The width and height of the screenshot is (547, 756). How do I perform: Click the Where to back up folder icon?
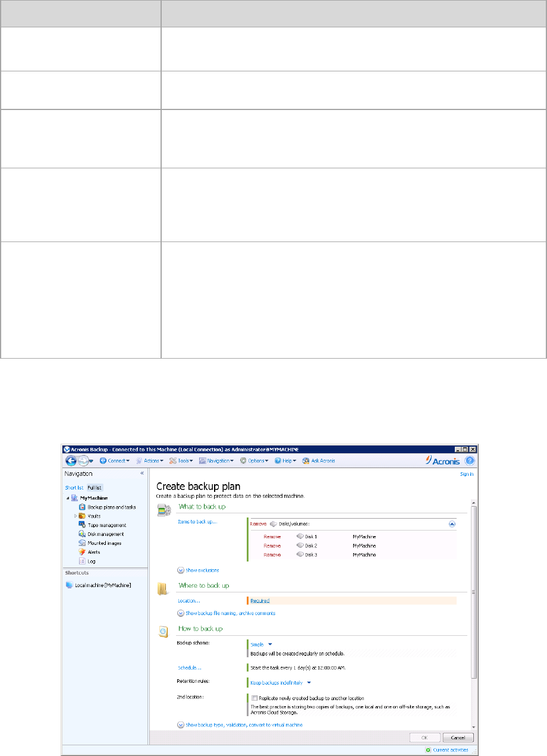tap(163, 588)
